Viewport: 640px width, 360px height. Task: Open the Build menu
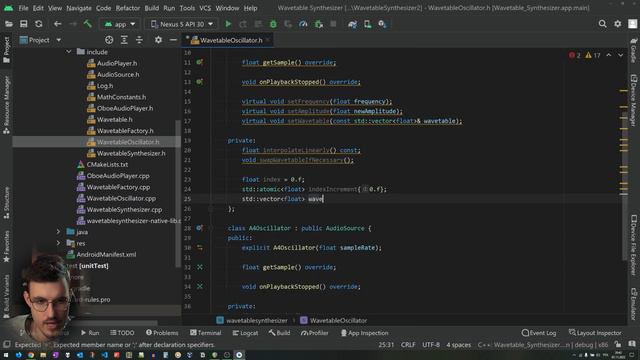click(x=152, y=8)
